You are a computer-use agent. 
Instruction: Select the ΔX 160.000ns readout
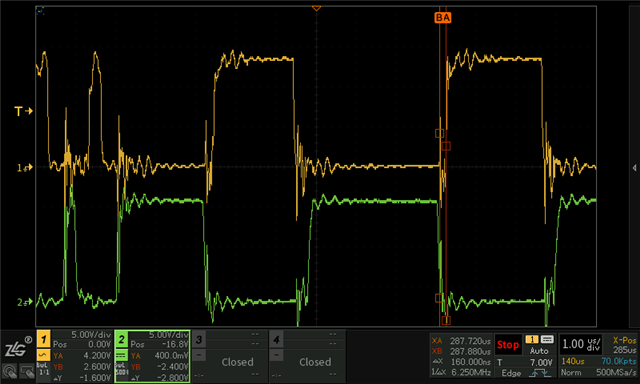point(461,362)
